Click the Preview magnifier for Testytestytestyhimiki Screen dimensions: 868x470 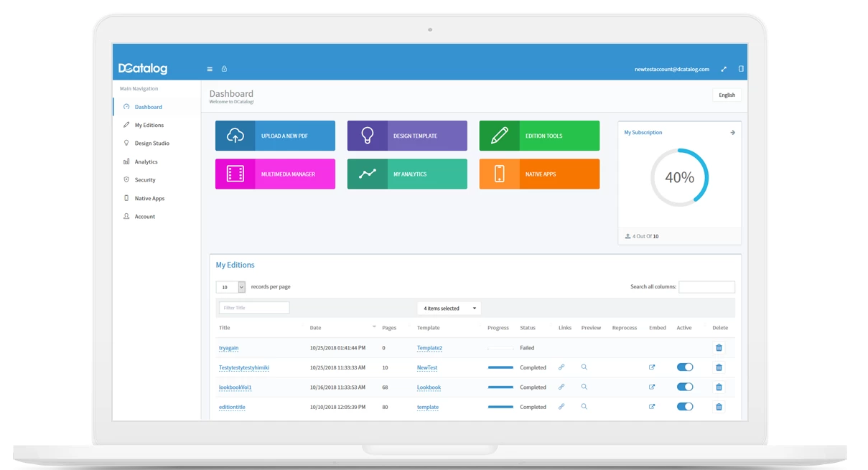584,367
